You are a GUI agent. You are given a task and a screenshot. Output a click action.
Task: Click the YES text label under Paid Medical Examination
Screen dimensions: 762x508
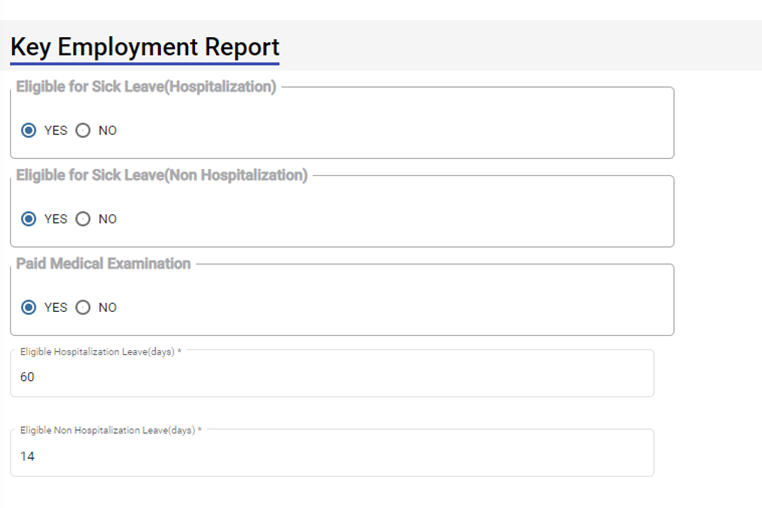pyautogui.click(x=56, y=307)
